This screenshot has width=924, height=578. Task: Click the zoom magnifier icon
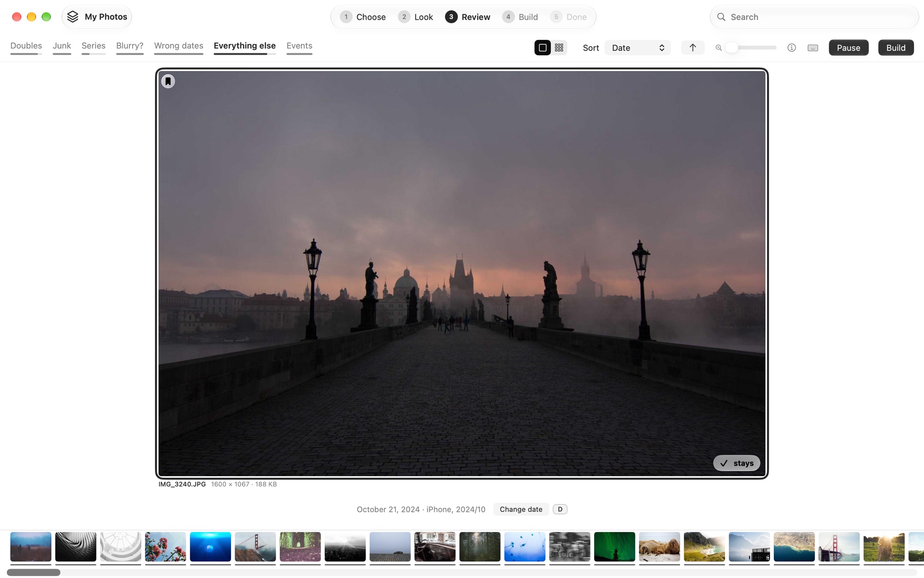coord(718,48)
